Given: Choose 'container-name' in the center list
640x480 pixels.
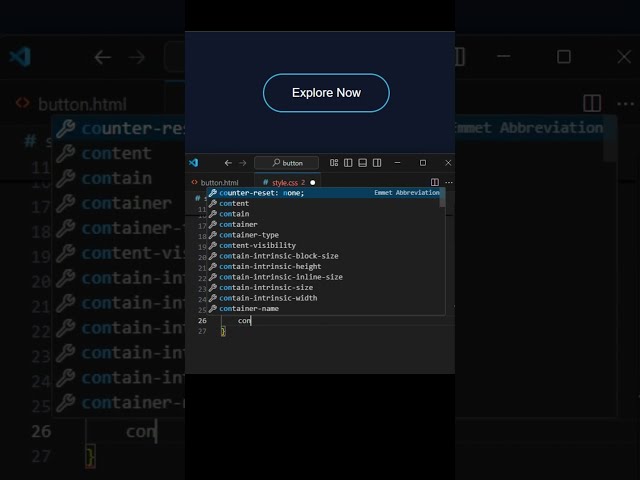Looking at the screenshot, I should [323, 309].
